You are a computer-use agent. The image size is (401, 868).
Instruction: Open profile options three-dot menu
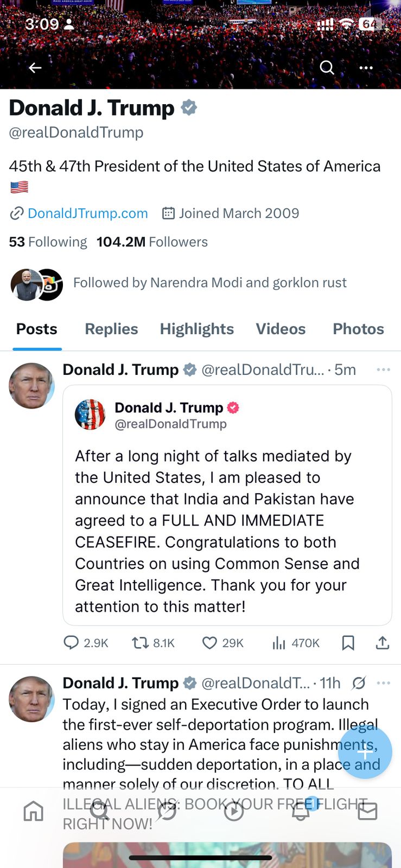(366, 68)
